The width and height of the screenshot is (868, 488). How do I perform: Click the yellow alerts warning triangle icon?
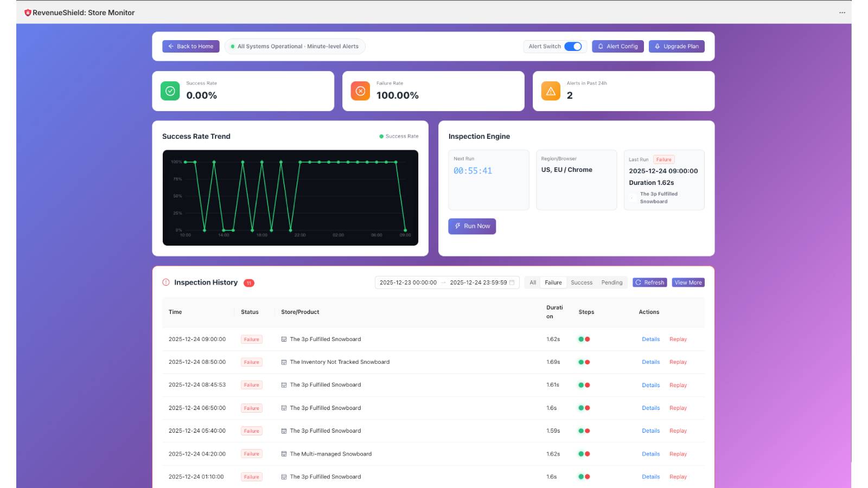[551, 91]
